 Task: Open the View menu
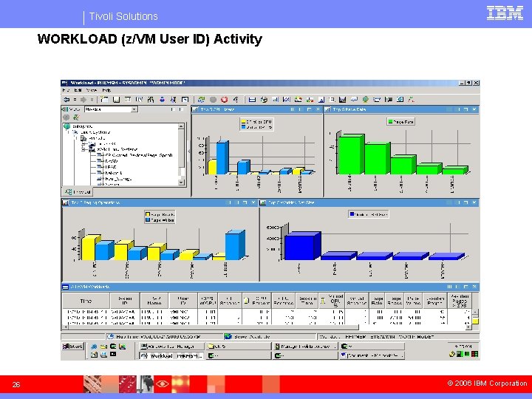(x=92, y=90)
